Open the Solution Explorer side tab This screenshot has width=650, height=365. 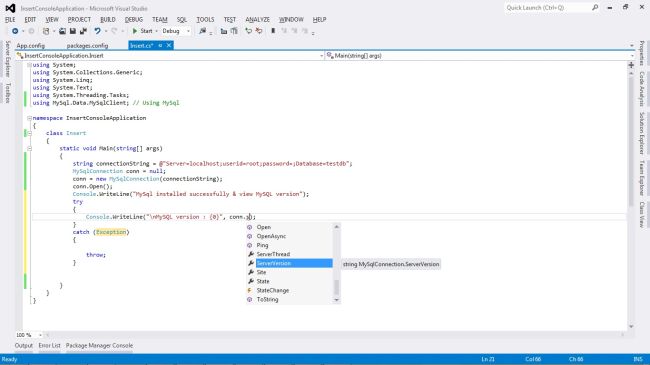[641, 133]
